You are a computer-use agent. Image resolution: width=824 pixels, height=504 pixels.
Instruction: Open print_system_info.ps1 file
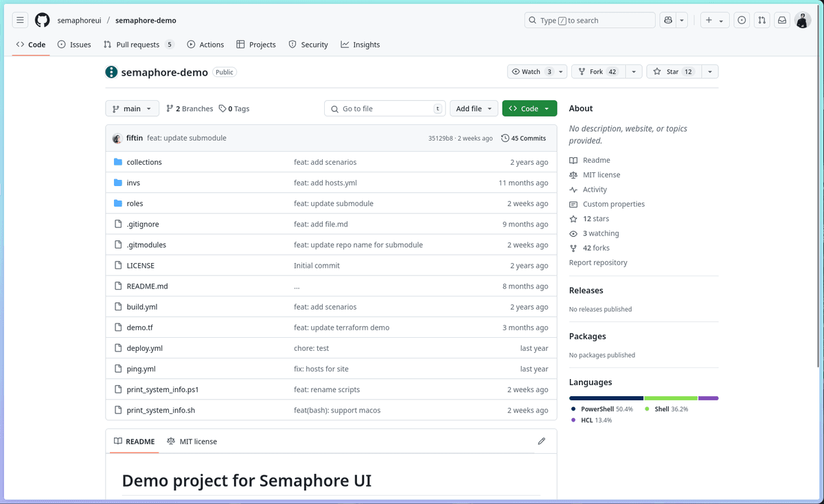coord(163,389)
